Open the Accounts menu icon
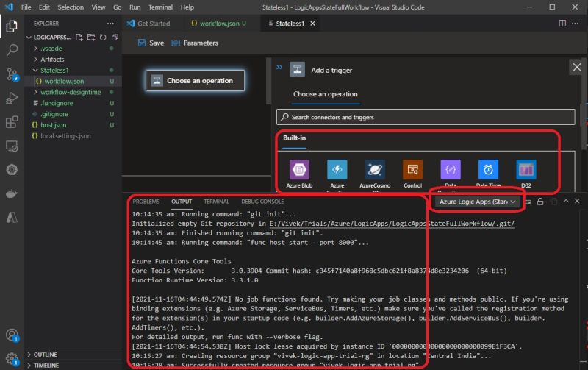The height and width of the screenshot is (370, 588). coord(12,335)
